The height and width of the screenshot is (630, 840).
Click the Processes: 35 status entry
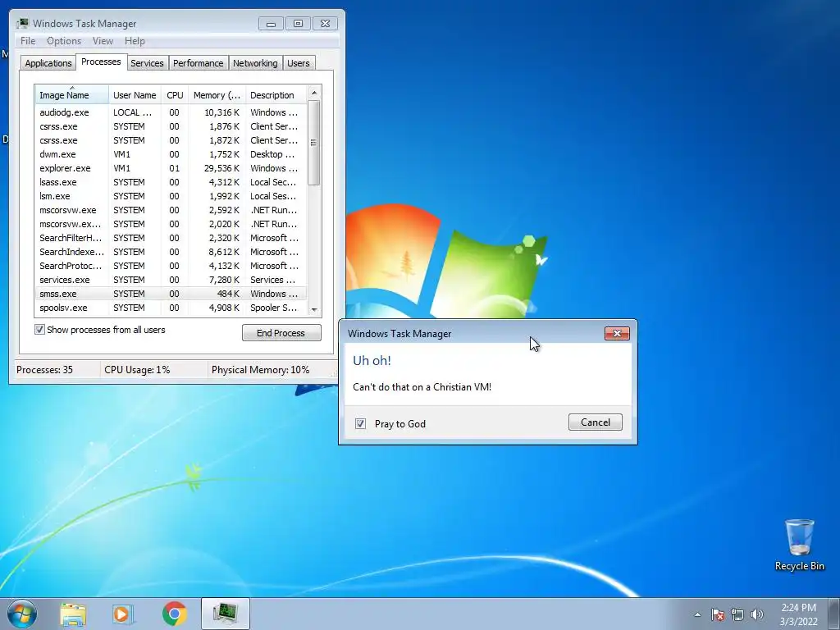coord(44,370)
